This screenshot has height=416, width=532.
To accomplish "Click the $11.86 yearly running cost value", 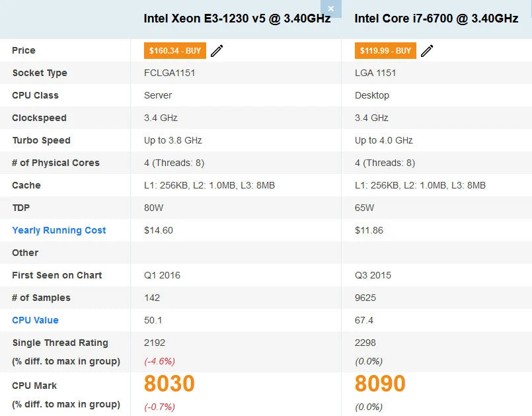I will [369, 230].
